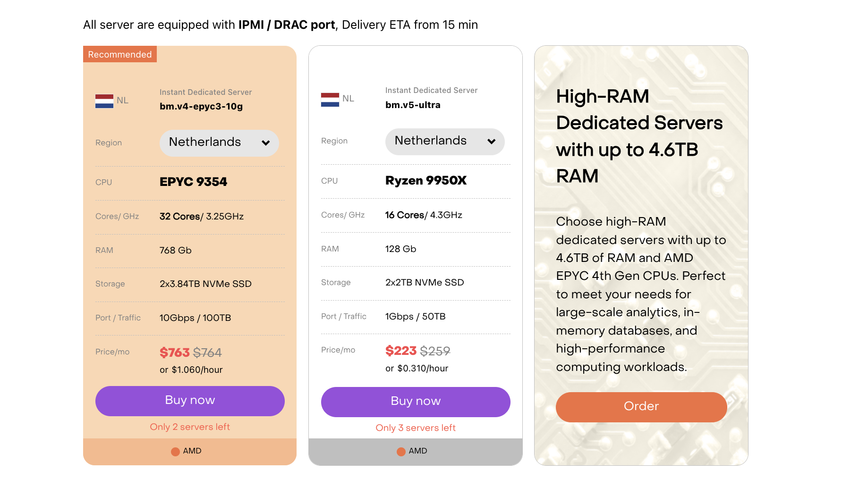This screenshot has height=504, width=868.
Task: Click the EPYC 9354 CPU title
Action: click(193, 182)
